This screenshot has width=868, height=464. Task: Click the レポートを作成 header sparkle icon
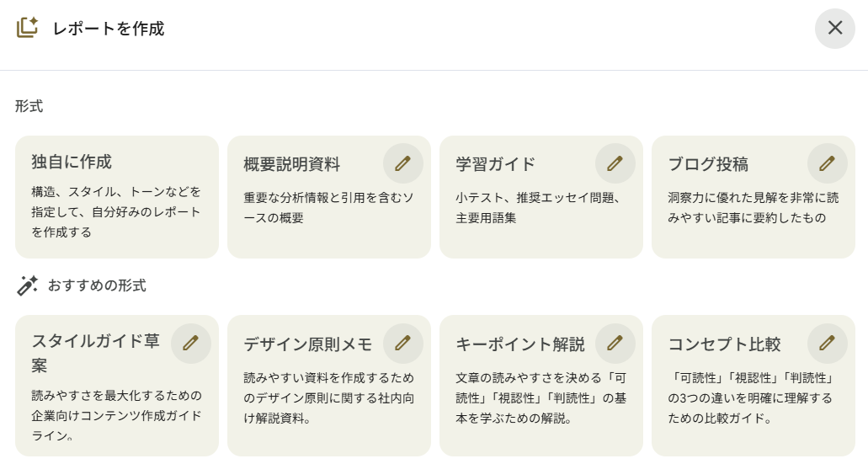[27, 28]
